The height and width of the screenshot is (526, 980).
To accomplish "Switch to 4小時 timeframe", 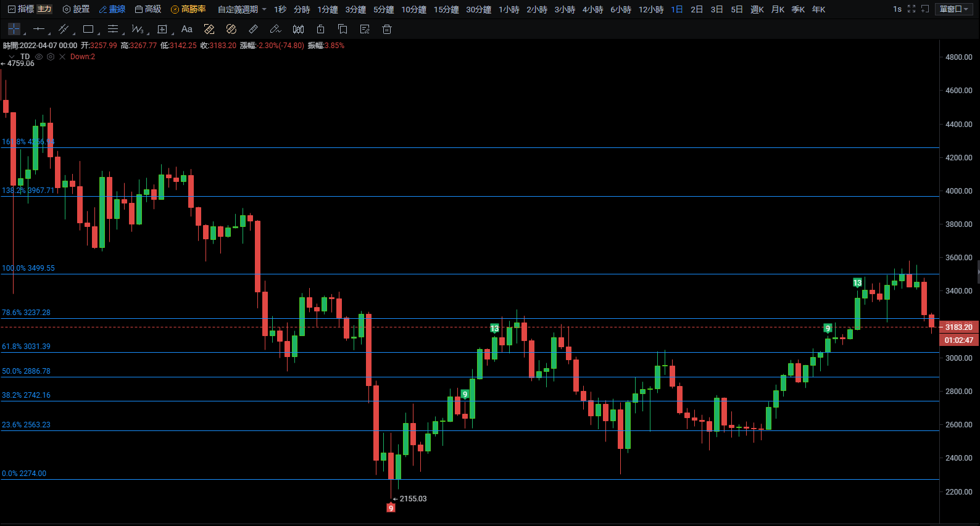I will tap(592, 9).
